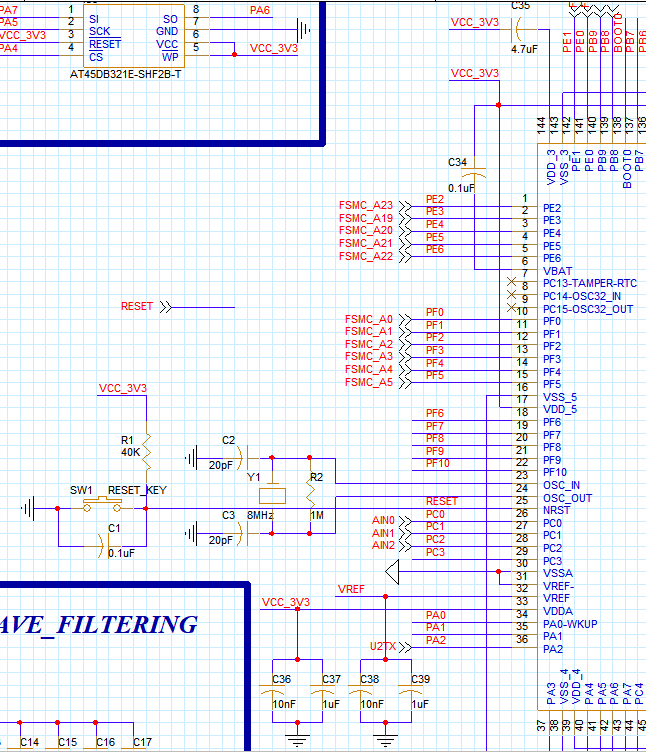Click ground symbol below C38 and C39
Image resolution: width=646 pixels, height=752 pixels.
(386, 739)
